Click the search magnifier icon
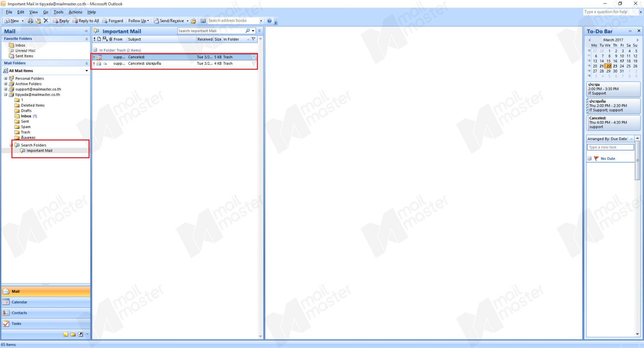Image resolution: width=644 pixels, height=348 pixels. click(x=248, y=31)
